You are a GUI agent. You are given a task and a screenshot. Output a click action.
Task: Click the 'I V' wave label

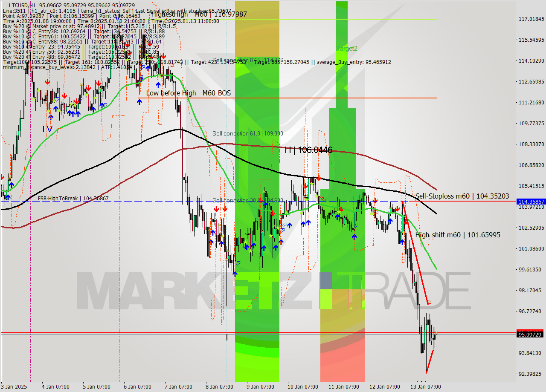pos(47,129)
